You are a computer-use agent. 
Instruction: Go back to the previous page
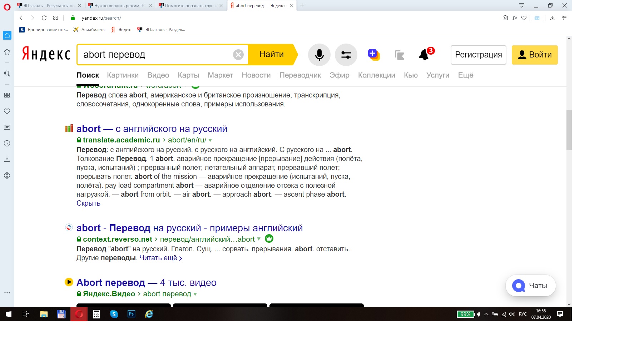tap(21, 18)
